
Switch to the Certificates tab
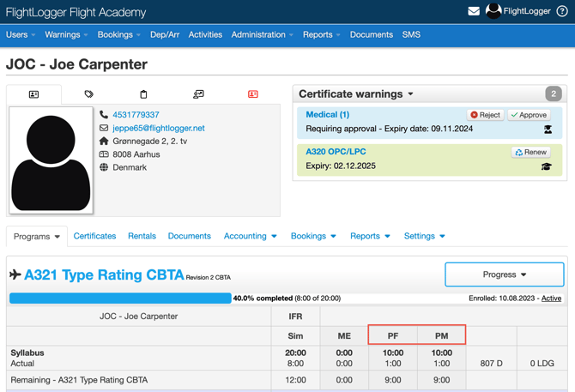(94, 236)
